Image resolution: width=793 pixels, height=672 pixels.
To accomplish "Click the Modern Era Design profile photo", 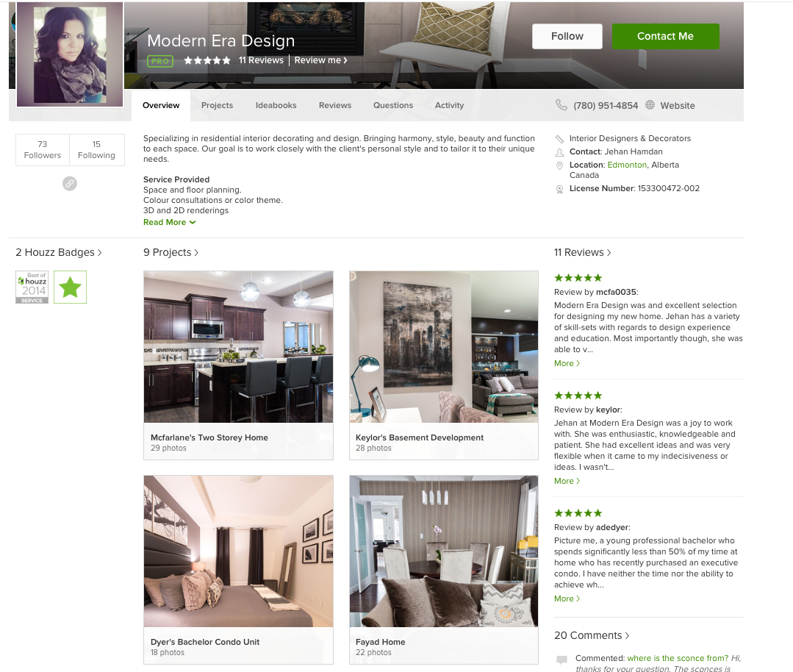I will [70, 54].
